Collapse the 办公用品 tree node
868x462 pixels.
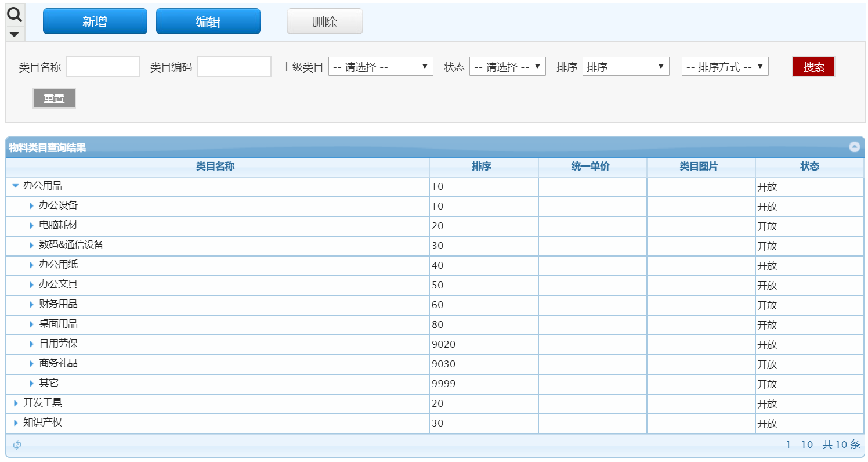[x=16, y=186]
